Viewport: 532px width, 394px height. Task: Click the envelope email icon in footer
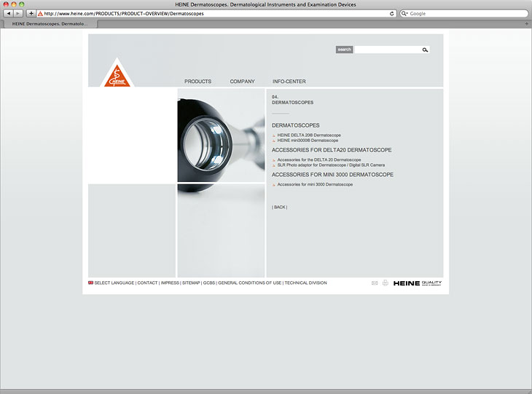click(x=375, y=283)
